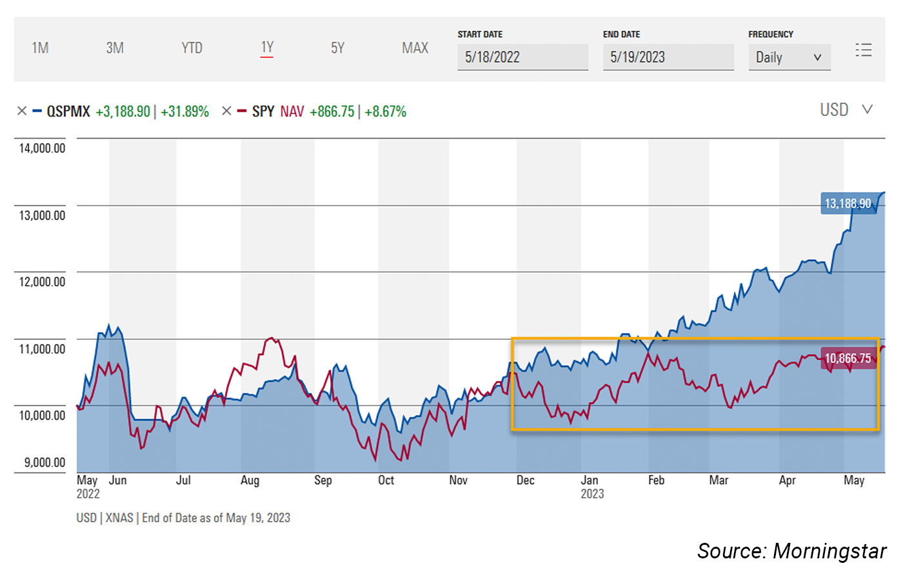Click the QSPMX ticker label
Screen dimensions: 903x588
(x=68, y=112)
